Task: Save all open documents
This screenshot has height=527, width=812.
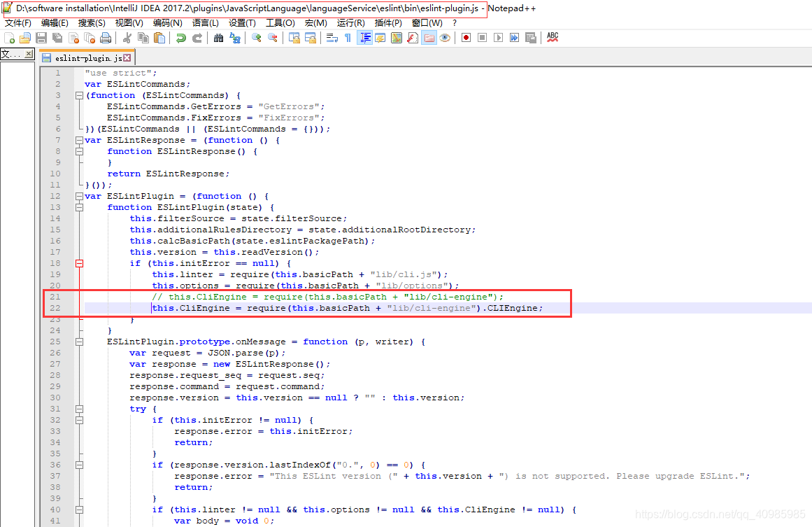Action: [58, 37]
